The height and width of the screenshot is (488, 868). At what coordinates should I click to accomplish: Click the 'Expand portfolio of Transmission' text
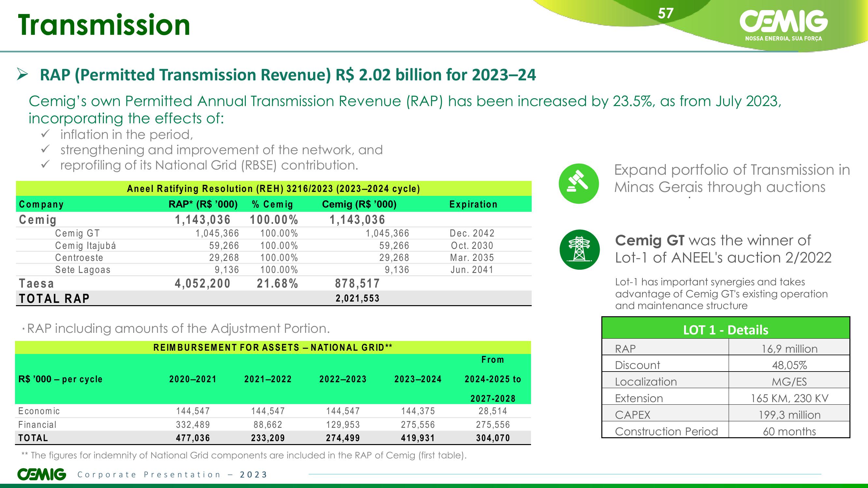click(x=732, y=179)
